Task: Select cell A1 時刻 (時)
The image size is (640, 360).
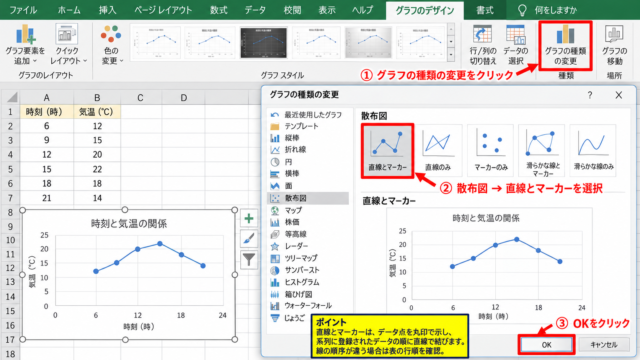Action: pyautogui.click(x=47, y=111)
